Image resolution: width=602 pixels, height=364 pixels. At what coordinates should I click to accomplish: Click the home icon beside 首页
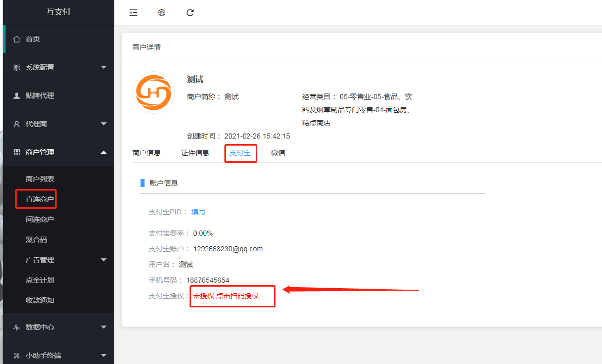[x=17, y=39]
